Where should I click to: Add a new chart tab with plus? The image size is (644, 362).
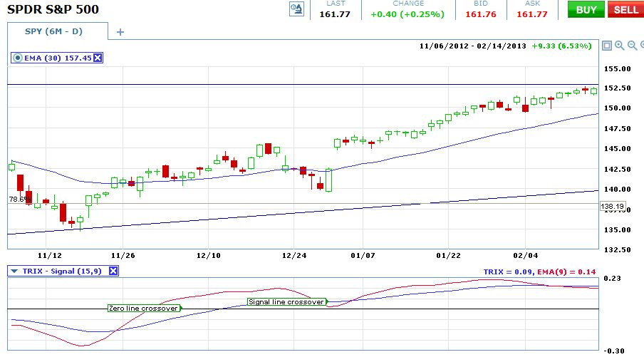(120, 32)
